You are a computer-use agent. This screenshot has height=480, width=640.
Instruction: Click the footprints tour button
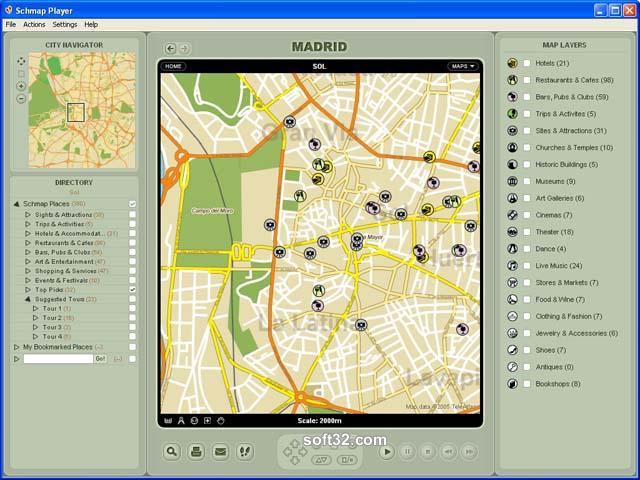[245, 452]
